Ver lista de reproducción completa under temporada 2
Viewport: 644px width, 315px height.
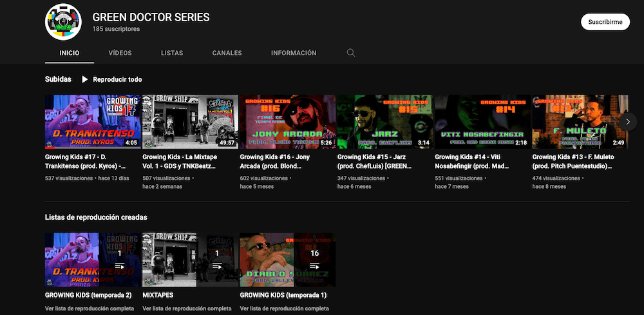tap(90, 309)
